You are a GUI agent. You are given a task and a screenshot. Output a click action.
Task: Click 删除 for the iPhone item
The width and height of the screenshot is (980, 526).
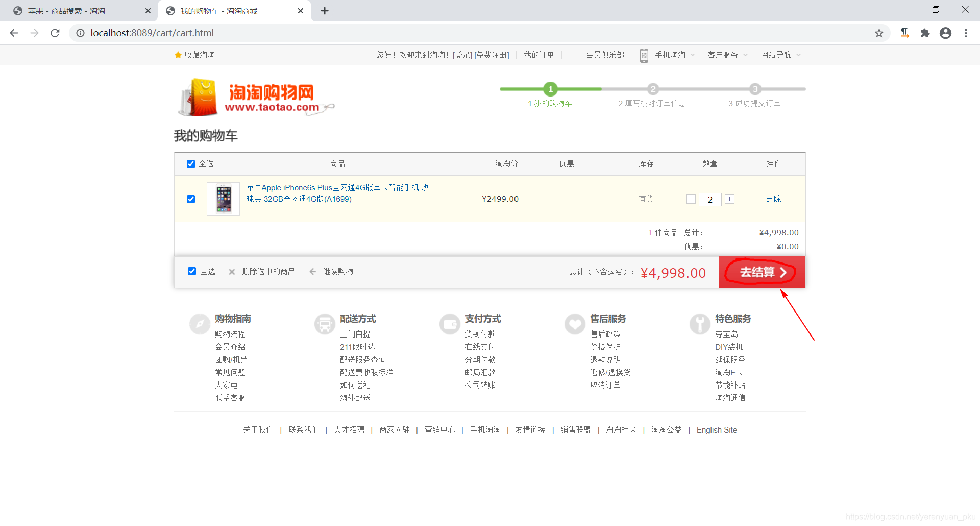click(x=774, y=199)
